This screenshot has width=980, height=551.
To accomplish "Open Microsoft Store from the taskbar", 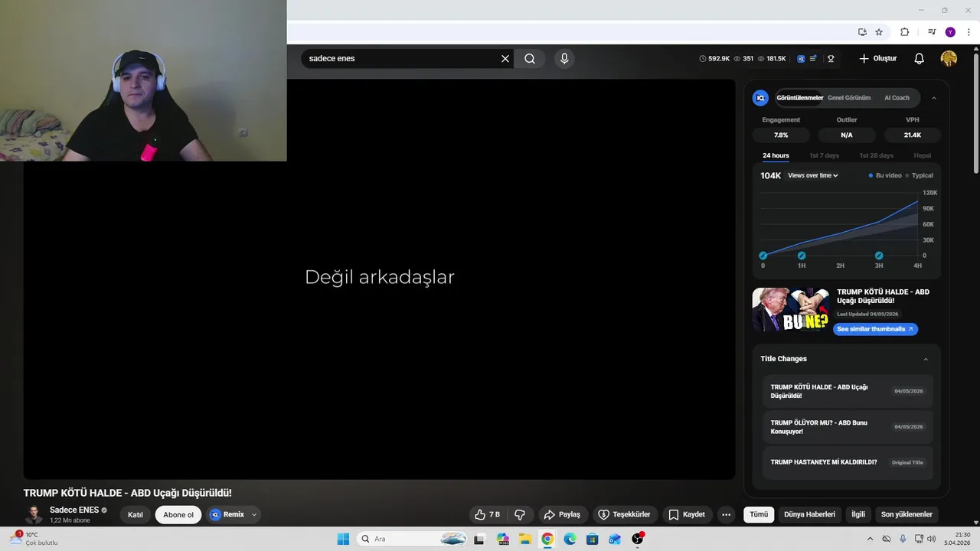I will point(592,539).
